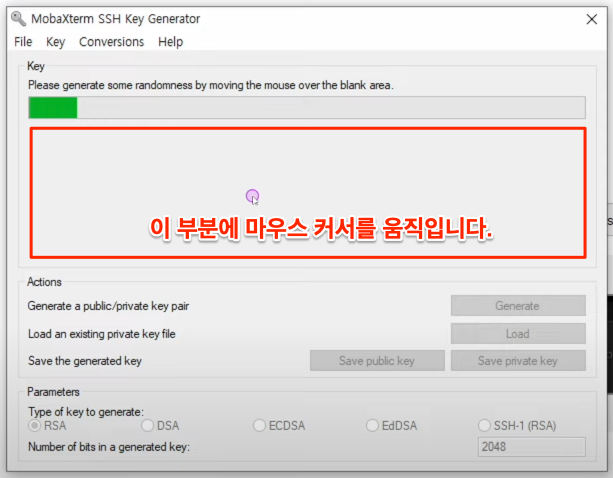
Task: Open the Conversions menu
Action: [111, 41]
